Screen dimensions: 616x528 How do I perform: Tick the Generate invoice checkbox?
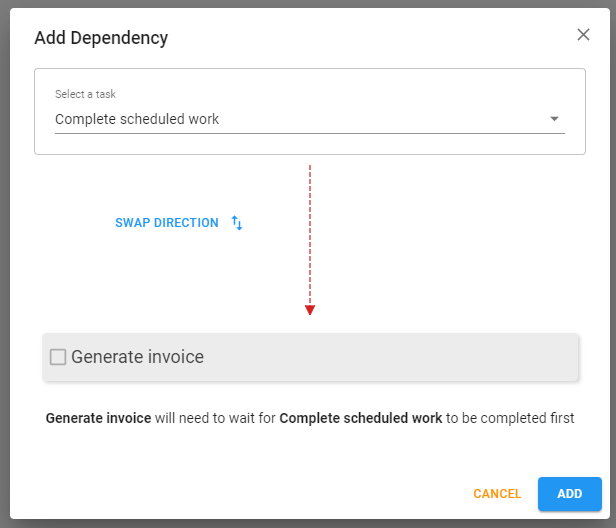pyautogui.click(x=58, y=357)
